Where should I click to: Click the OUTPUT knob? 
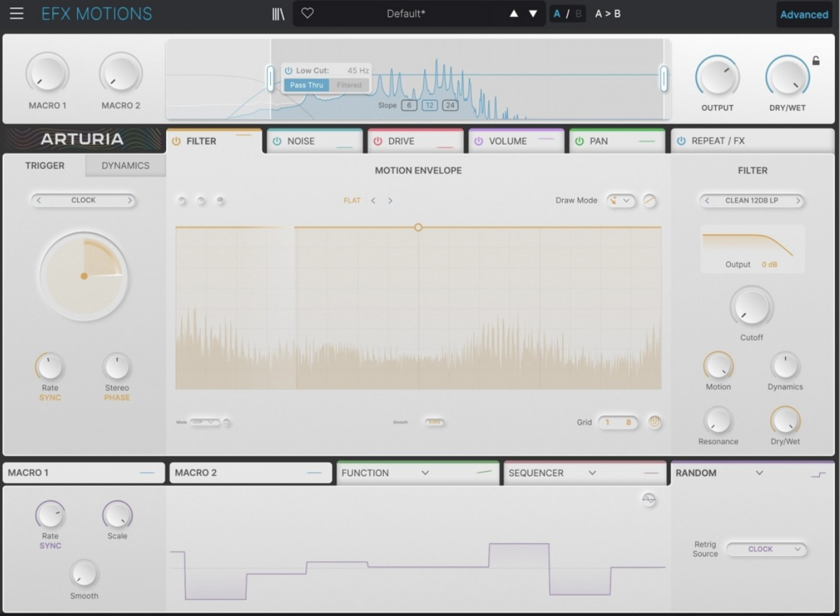tap(717, 77)
